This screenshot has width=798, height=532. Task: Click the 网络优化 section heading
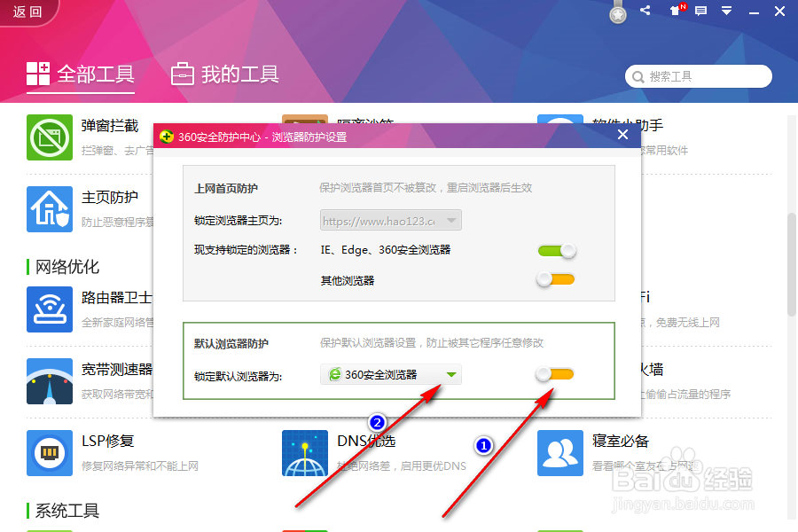pyautogui.click(x=67, y=267)
